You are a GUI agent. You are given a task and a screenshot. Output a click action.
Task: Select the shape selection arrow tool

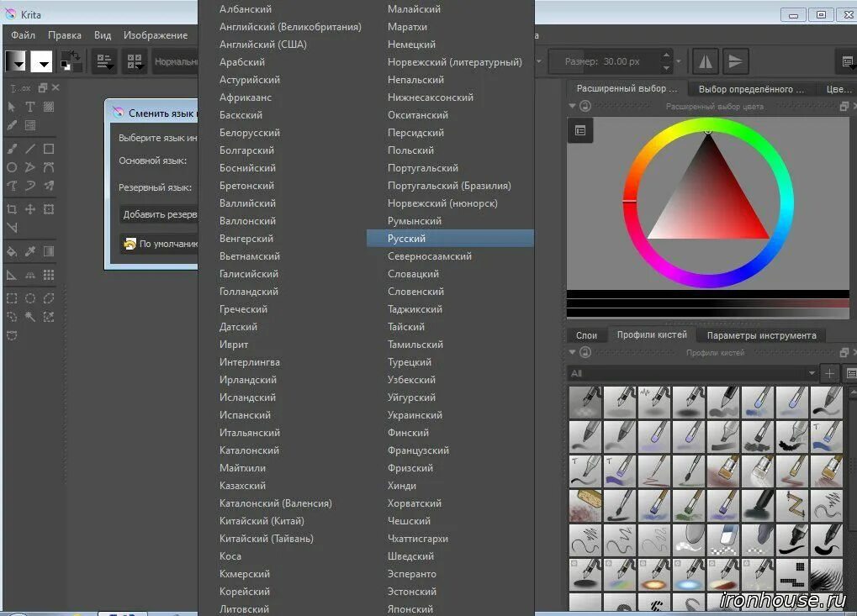point(12,107)
